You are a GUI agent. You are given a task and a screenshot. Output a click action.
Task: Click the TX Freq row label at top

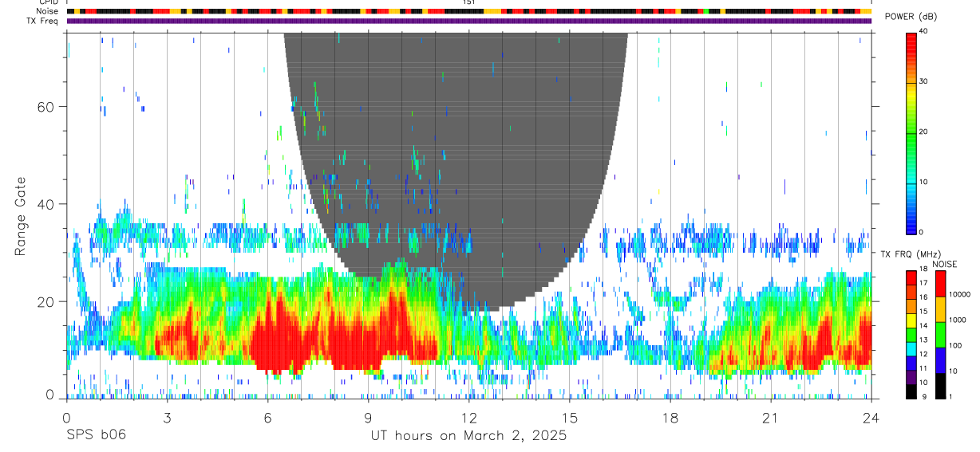click(x=42, y=21)
